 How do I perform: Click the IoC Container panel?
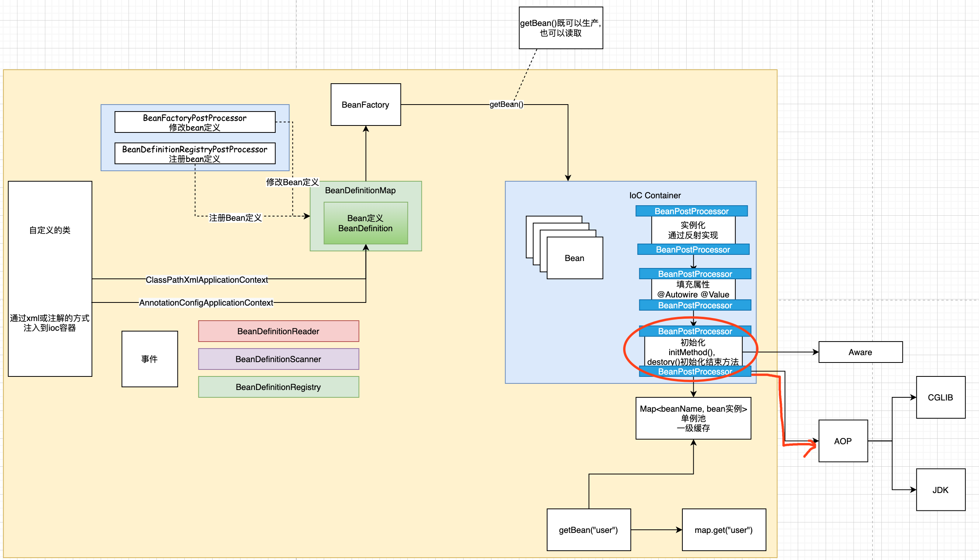tap(654, 196)
